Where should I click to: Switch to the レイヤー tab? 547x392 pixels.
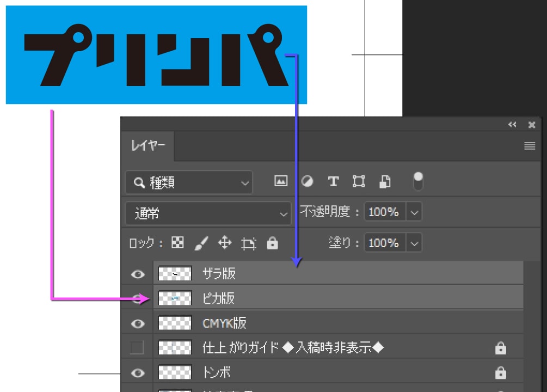point(147,146)
